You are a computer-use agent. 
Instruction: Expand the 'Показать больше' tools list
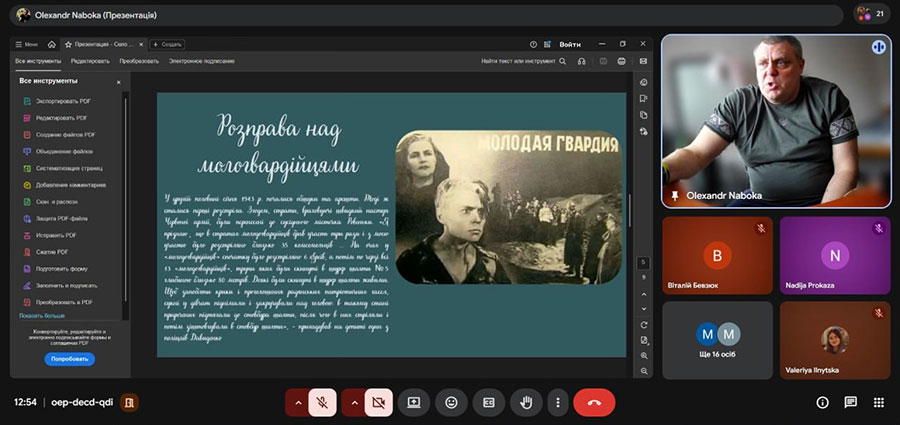click(42, 316)
